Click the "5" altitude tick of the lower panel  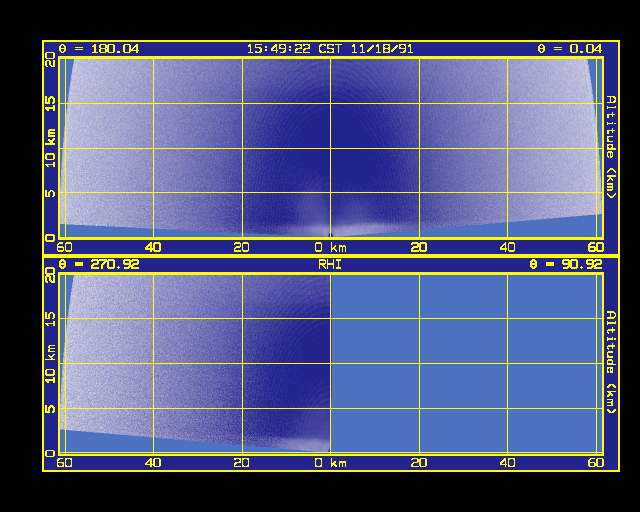[x=50, y=408]
